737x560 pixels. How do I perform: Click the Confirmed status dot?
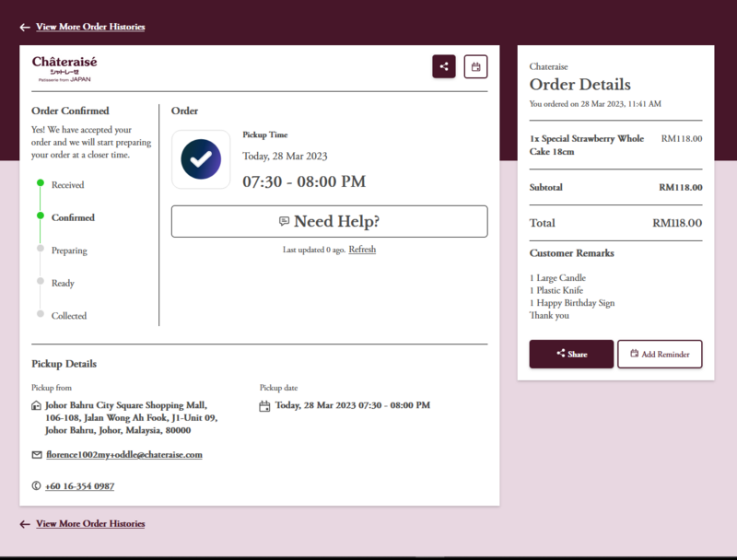tap(41, 216)
